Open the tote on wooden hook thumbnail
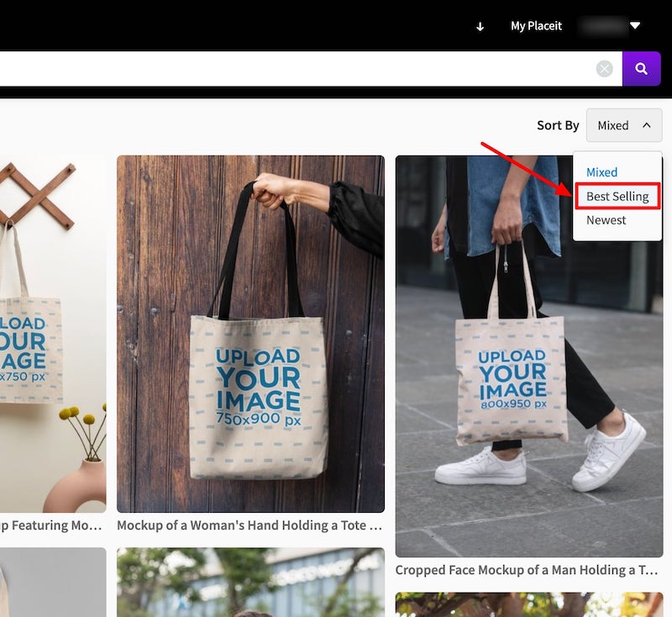Image resolution: width=672 pixels, height=617 pixels. click(x=52, y=334)
